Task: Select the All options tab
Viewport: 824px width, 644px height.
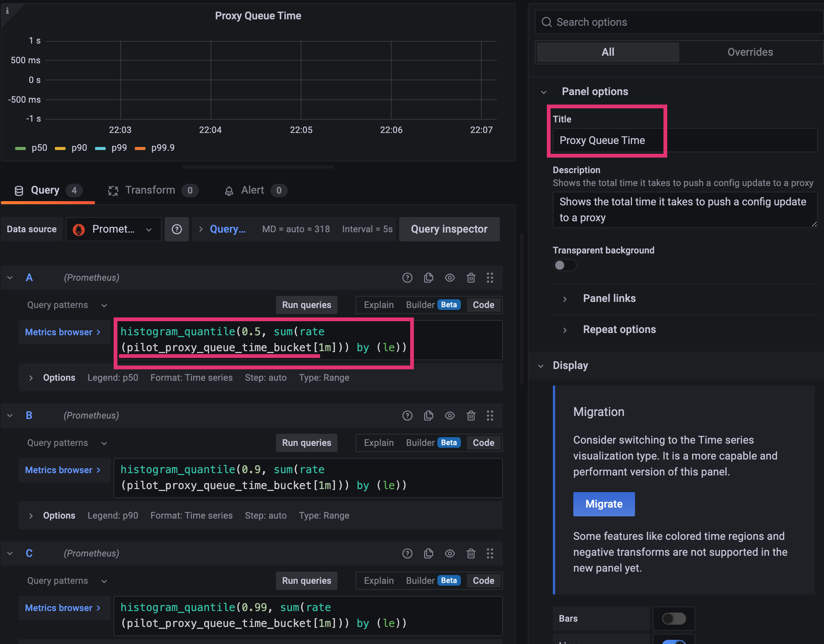Action: (608, 52)
